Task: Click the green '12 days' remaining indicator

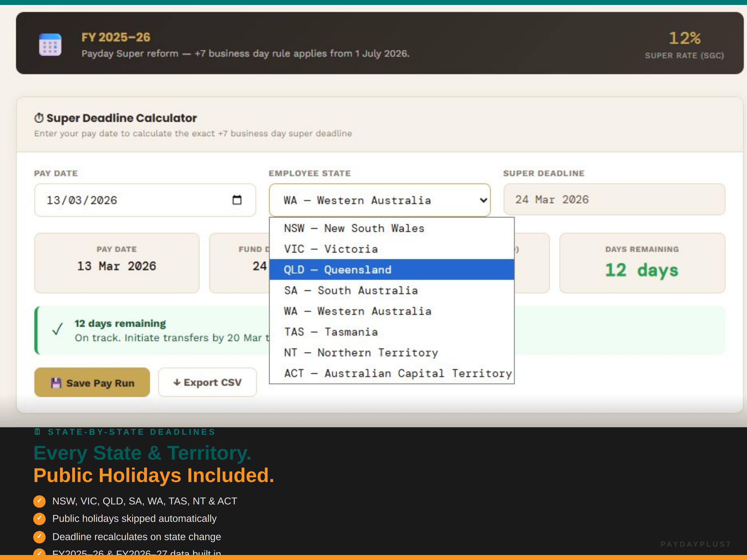Action: pyautogui.click(x=641, y=269)
